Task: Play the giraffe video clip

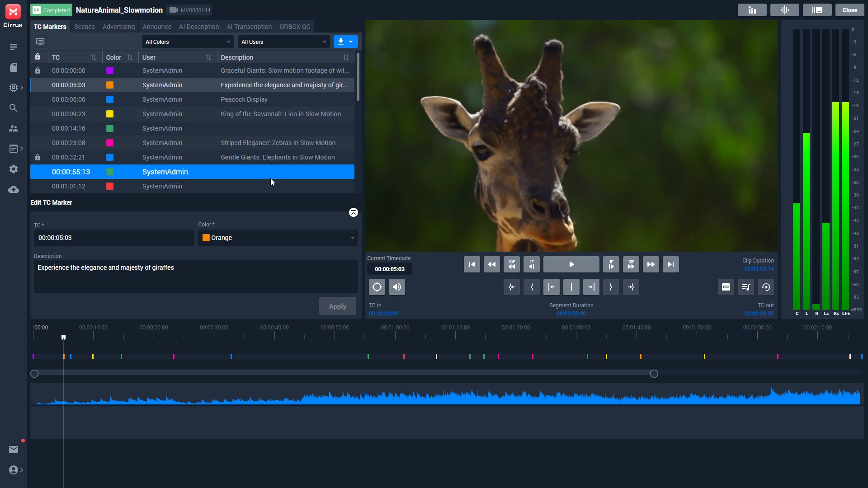Action: pos(571,264)
